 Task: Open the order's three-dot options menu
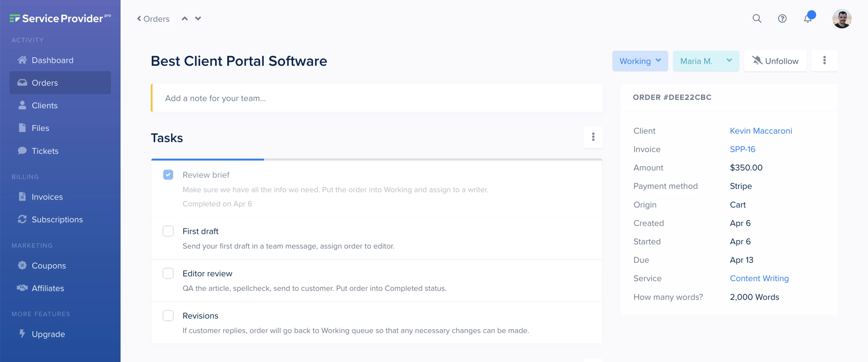coord(824,61)
